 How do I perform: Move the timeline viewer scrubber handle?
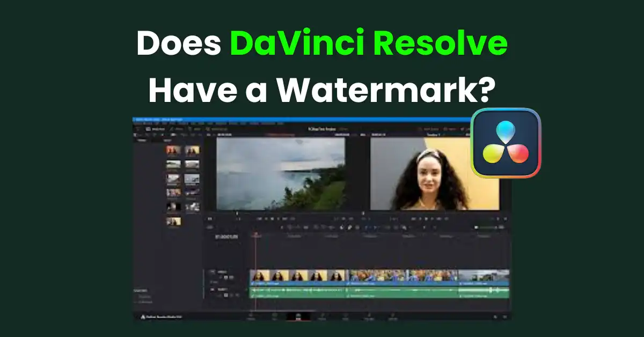pyautogui.click(x=363, y=214)
